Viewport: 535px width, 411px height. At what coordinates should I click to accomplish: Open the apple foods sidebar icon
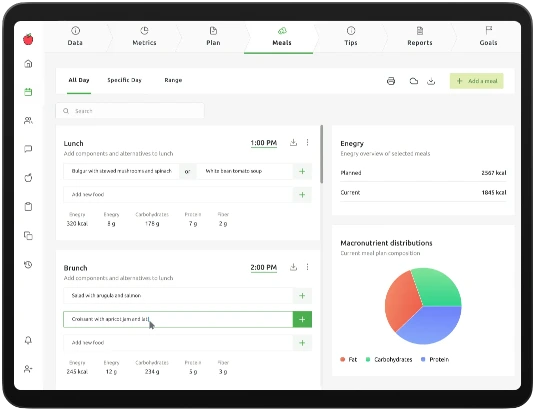[x=28, y=178]
